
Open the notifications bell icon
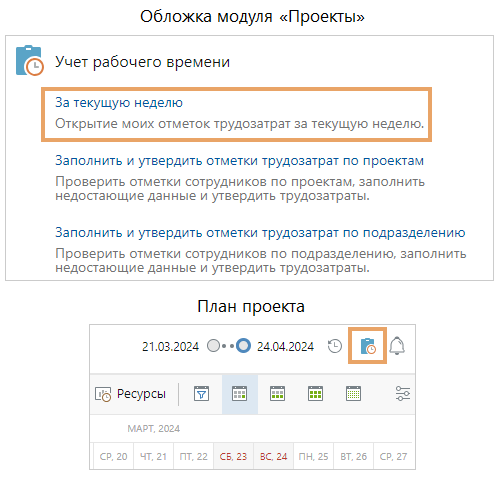(397, 346)
